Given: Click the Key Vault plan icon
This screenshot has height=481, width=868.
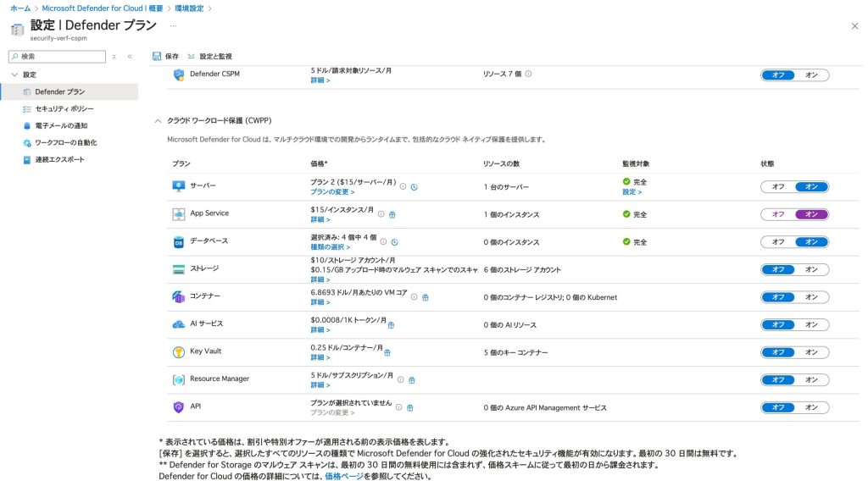Looking at the screenshot, I should click(178, 351).
